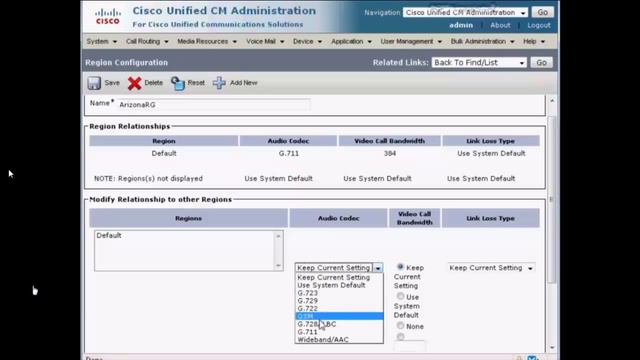Open the Call Routing menu
Image resolution: width=640 pixels, height=360 pixels.
(147, 41)
